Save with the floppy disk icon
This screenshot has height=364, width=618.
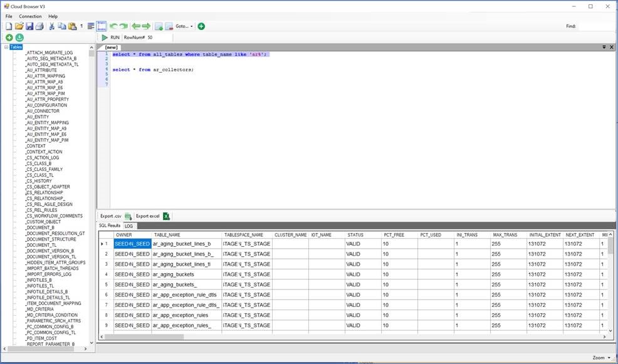coord(29,26)
